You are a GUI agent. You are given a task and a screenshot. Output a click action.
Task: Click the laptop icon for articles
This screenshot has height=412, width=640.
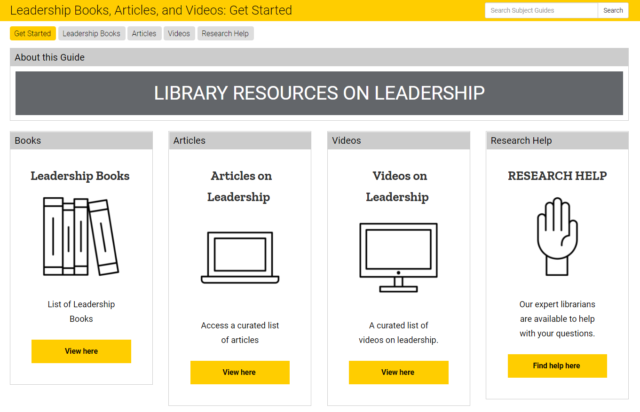click(x=239, y=257)
